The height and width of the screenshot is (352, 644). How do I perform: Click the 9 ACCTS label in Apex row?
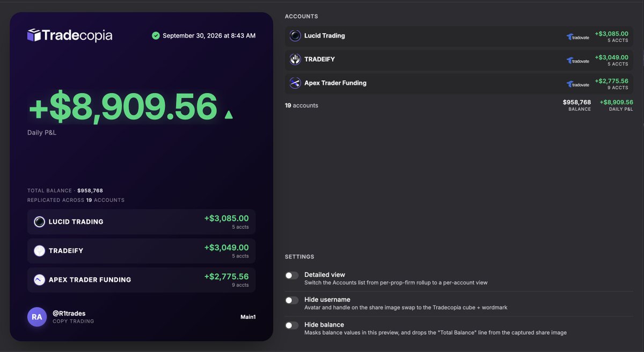point(618,88)
